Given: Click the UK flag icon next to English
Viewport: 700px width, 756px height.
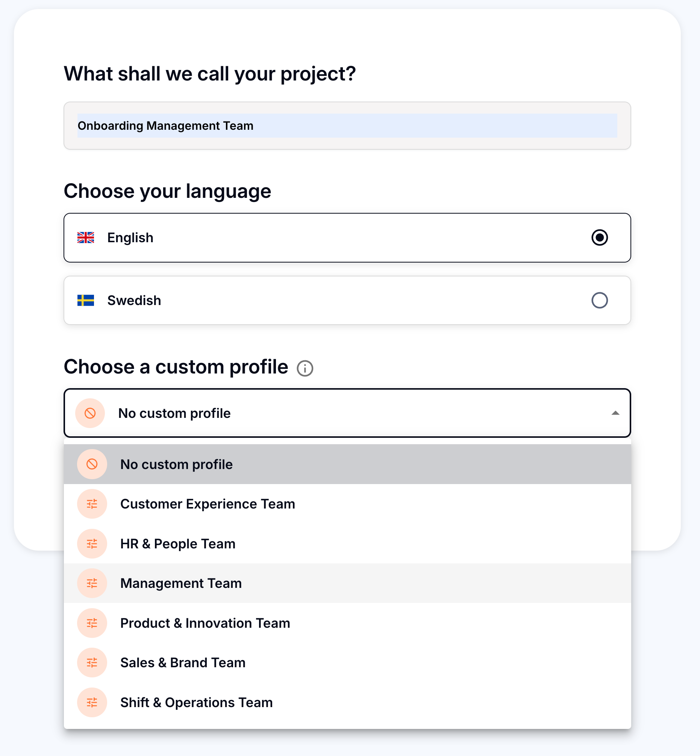Looking at the screenshot, I should (x=86, y=238).
